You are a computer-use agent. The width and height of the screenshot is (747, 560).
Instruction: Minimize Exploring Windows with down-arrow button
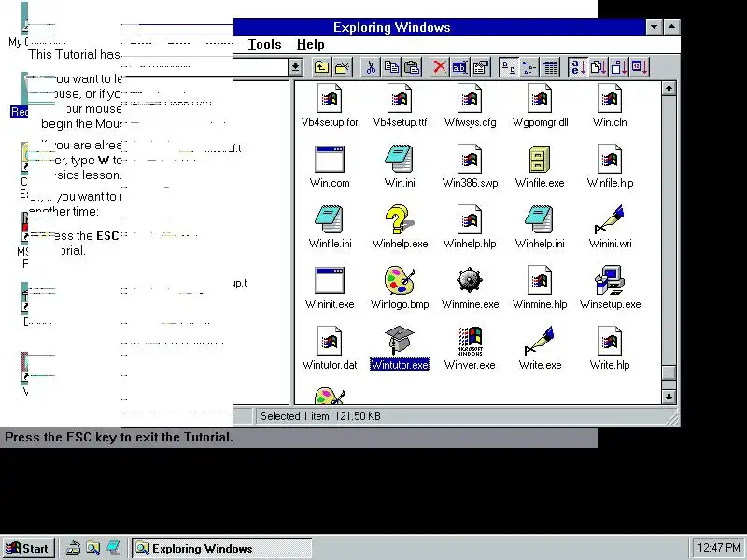click(655, 27)
